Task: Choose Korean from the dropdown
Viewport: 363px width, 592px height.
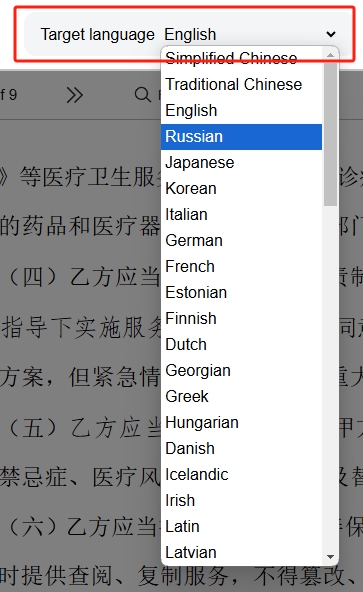Action: pos(241,189)
